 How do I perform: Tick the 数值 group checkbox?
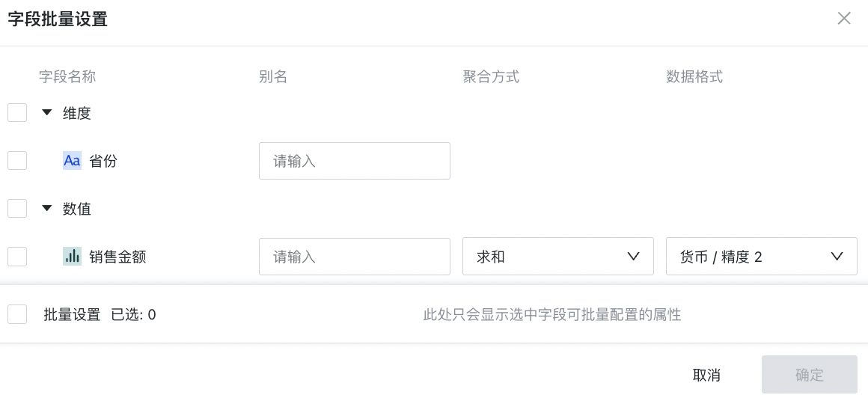click(17, 209)
